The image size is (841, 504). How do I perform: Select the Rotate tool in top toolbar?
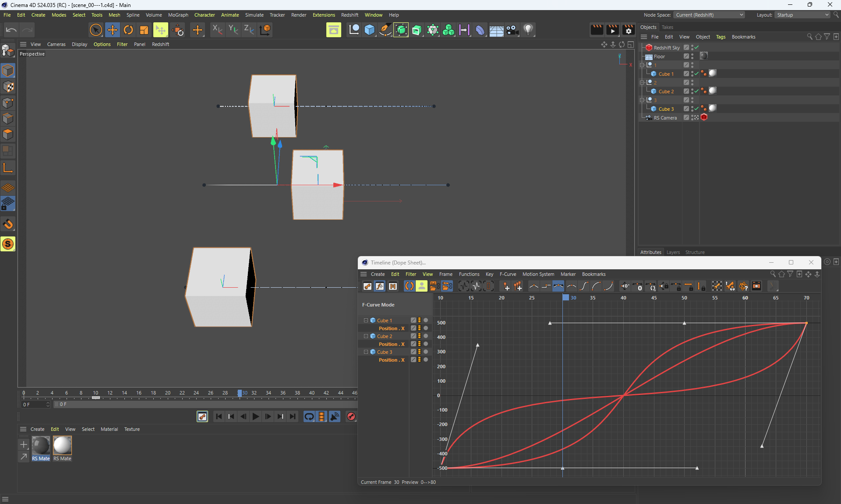[x=128, y=30]
